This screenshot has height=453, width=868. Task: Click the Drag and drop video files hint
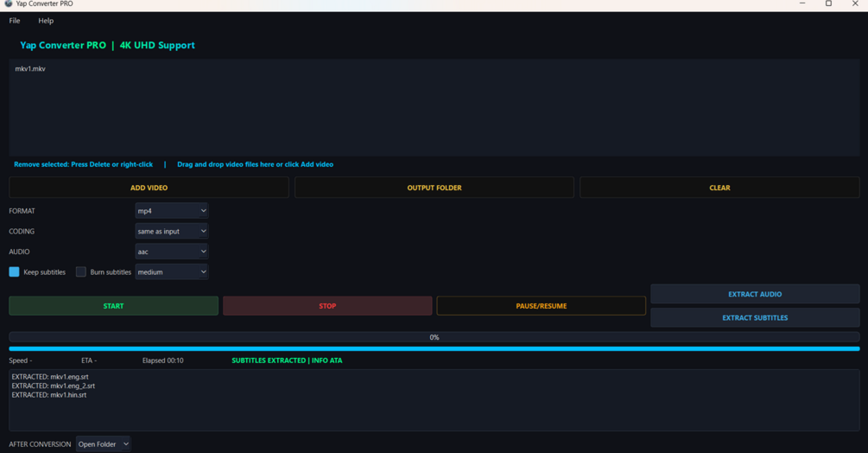pos(255,164)
